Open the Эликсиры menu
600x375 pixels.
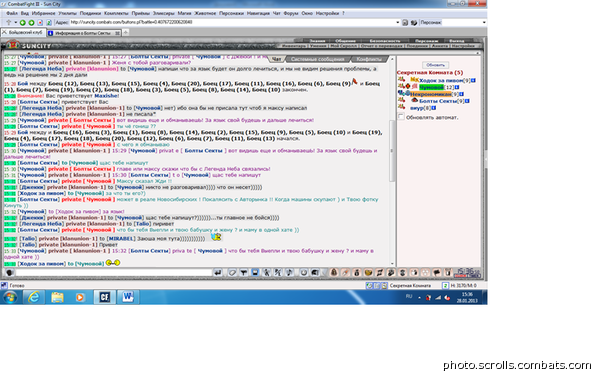pyautogui.click(x=163, y=13)
